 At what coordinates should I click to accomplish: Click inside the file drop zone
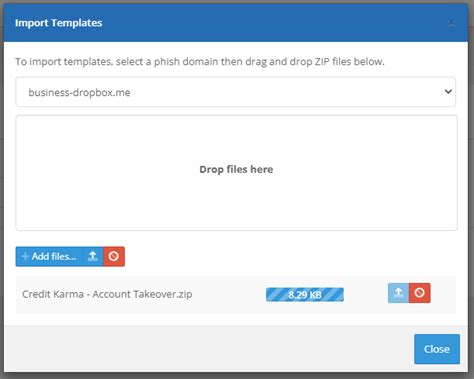236,173
